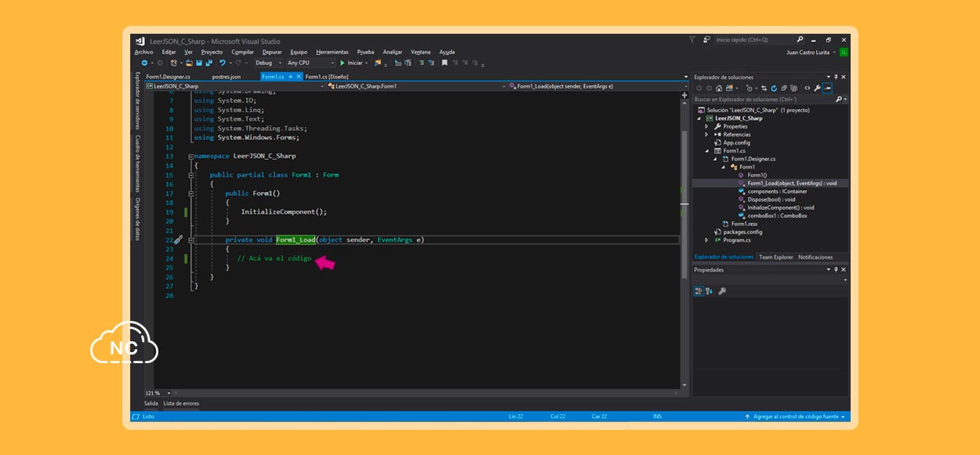Pin the Propiedades panel

click(837, 270)
